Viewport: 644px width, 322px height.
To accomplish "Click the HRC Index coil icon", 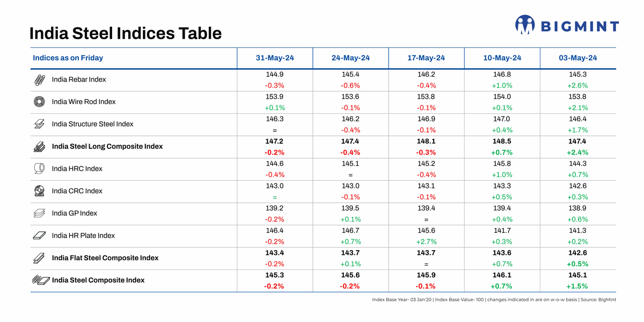I will click(40, 169).
